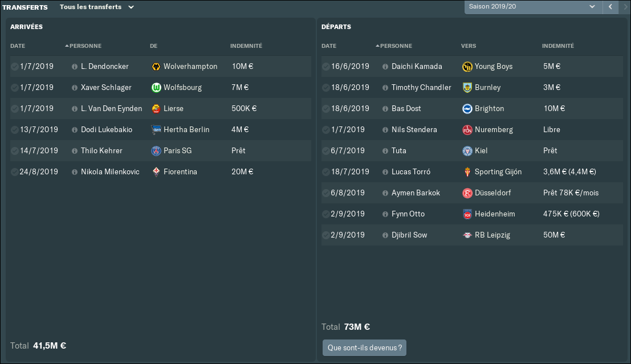Open info icon next to Bas Dost
The width and height of the screenshot is (631, 364).
(x=385, y=109)
